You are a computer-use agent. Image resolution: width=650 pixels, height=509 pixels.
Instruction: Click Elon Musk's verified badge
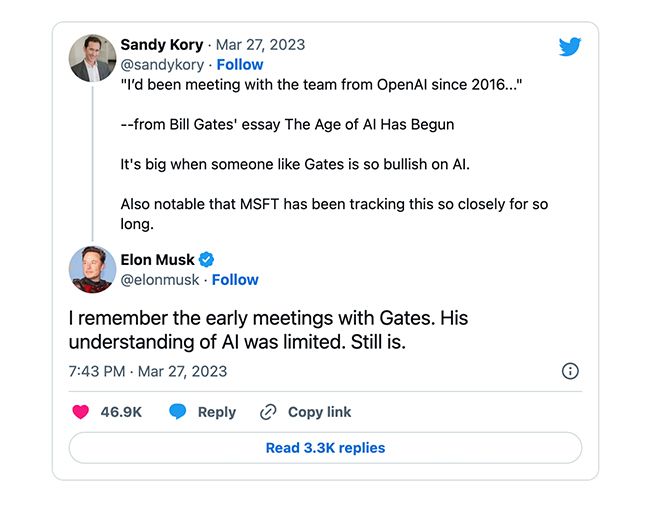(x=206, y=260)
